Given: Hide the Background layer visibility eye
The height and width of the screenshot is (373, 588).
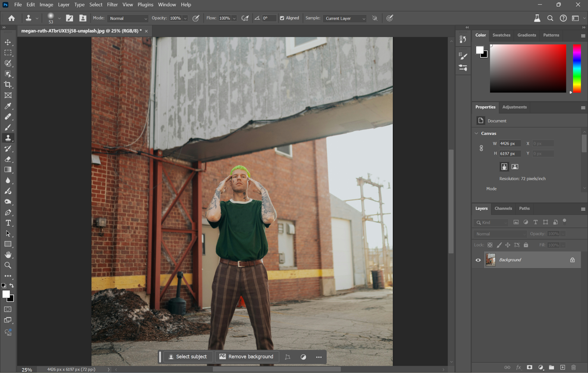Looking at the screenshot, I should click(x=478, y=260).
